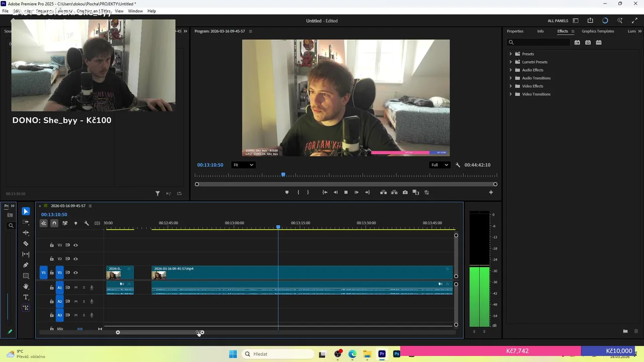Viewport: 644px width, 362px height.
Task: Toggle insert sequences as nests button
Action: (44, 223)
